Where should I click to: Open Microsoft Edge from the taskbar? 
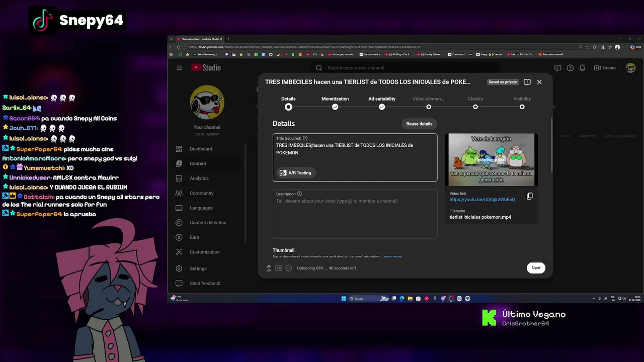(x=402, y=299)
